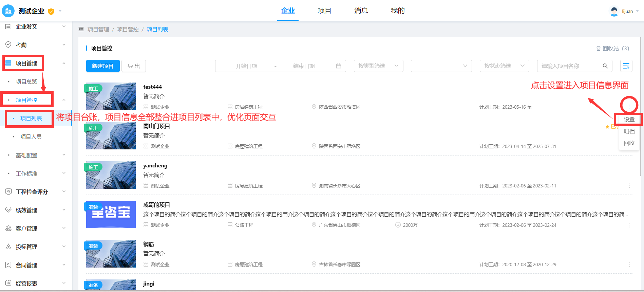The image size is (644, 292).
Task: Click the verified shield badge next to 测试企业
Action: pos(51,11)
